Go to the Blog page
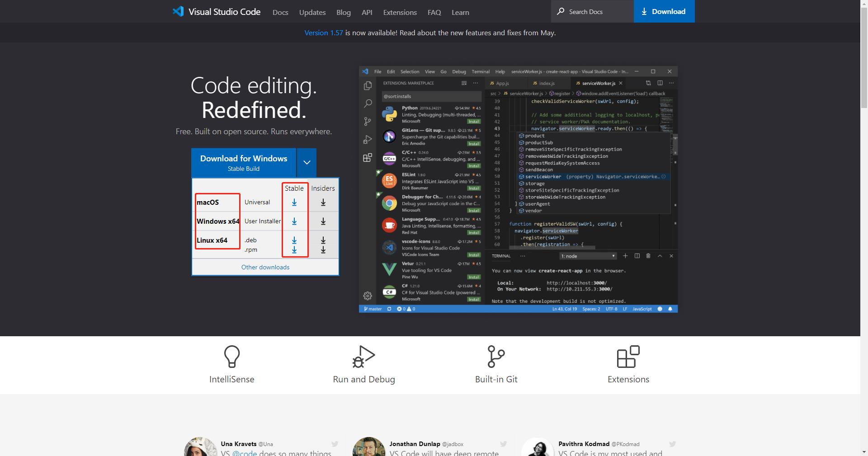This screenshot has height=456, width=868. (x=344, y=12)
